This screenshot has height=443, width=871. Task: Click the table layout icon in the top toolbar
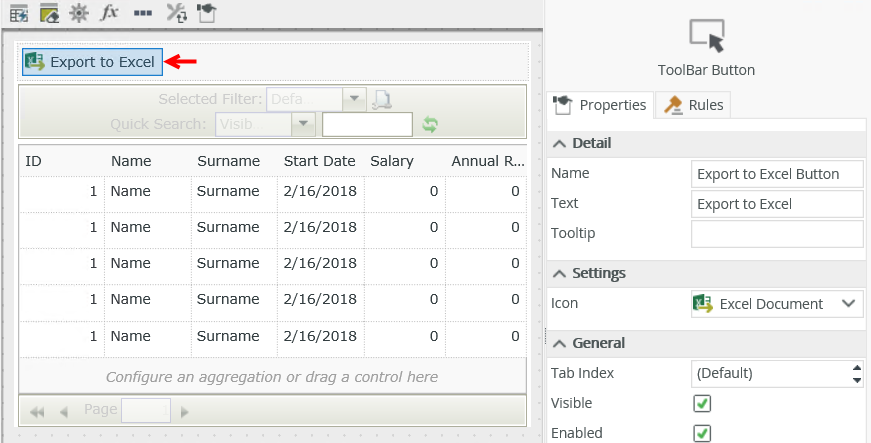pos(18,13)
